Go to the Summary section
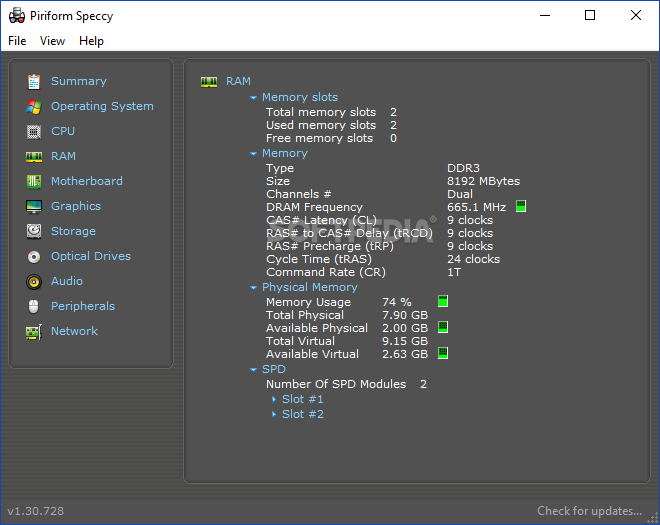Viewport: 660px width, 525px height. 79,81
